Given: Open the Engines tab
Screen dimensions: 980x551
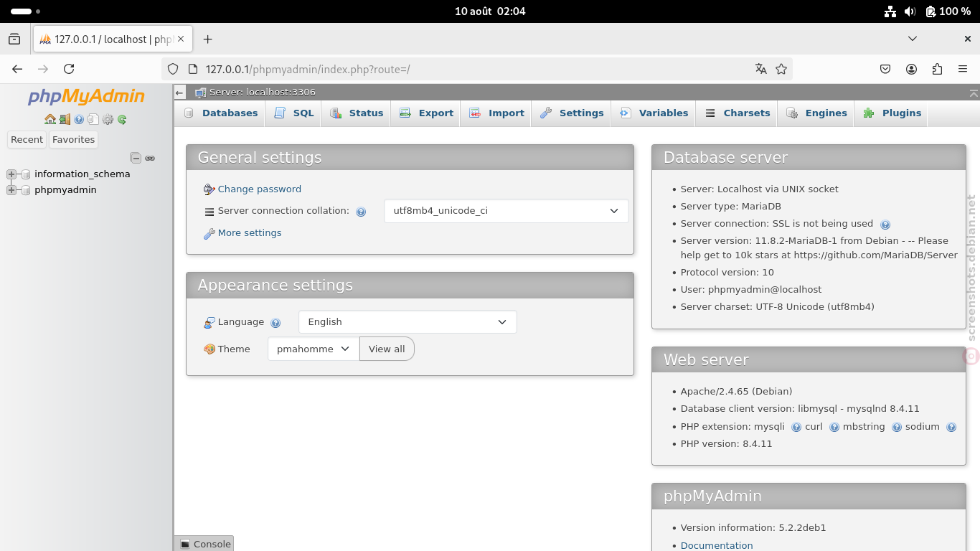Looking at the screenshot, I should click(816, 113).
